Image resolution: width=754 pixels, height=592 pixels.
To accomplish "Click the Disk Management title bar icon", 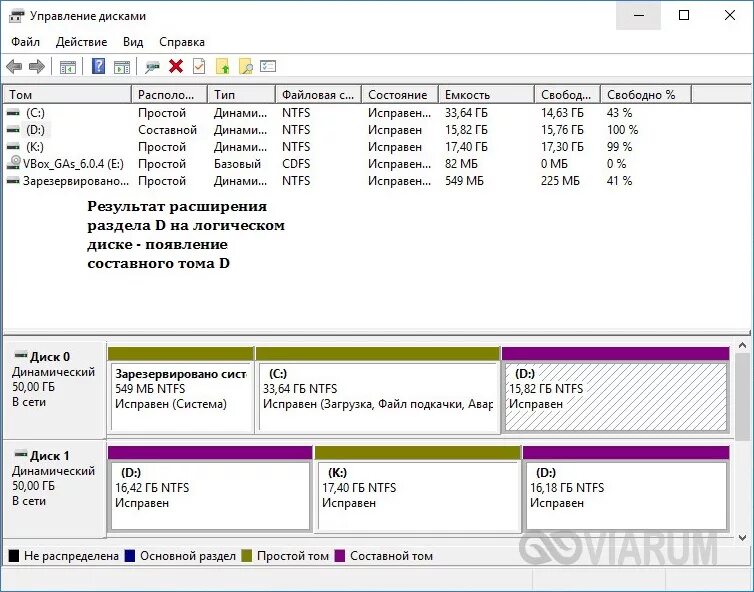I will pyautogui.click(x=16, y=16).
